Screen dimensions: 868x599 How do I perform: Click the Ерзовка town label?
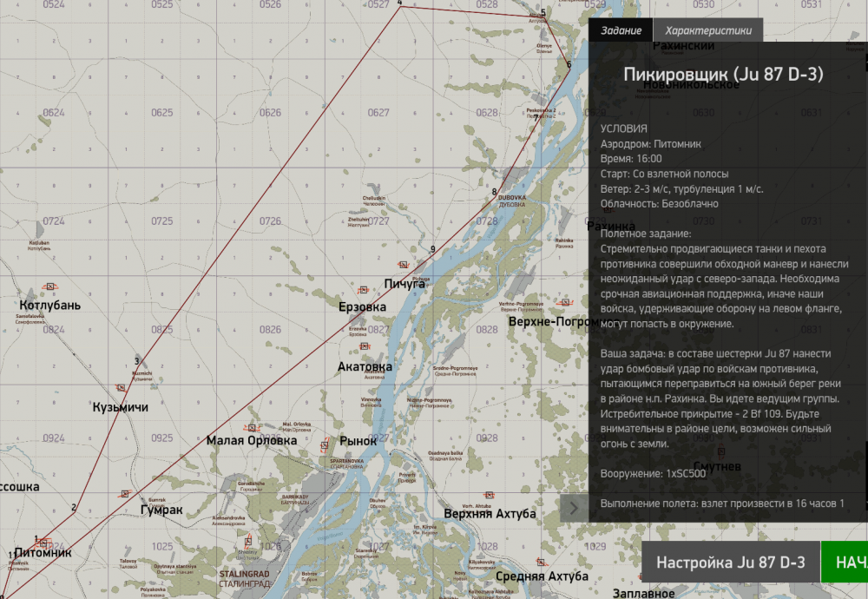point(362,306)
